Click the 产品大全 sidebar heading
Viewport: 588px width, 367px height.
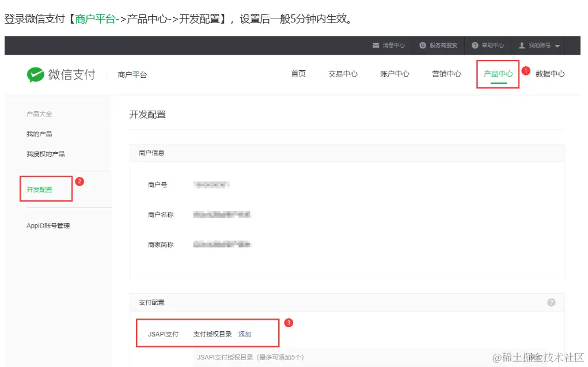click(x=39, y=114)
